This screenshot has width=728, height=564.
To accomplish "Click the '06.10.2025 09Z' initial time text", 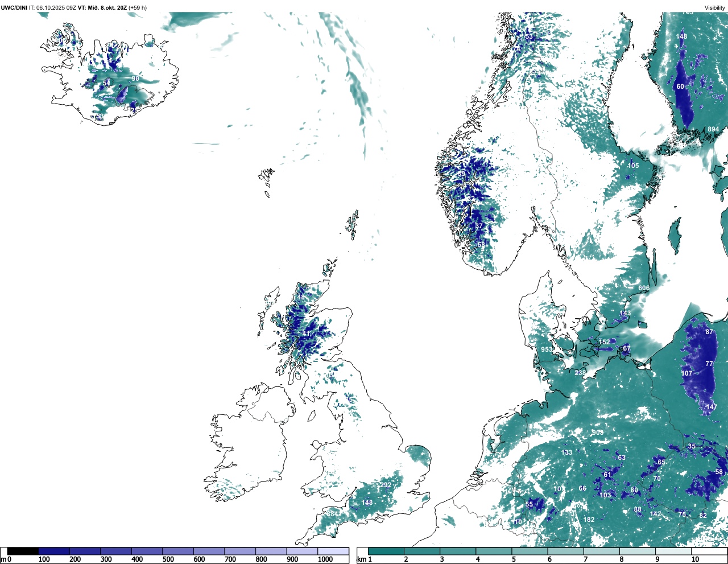I will (56, 7).
